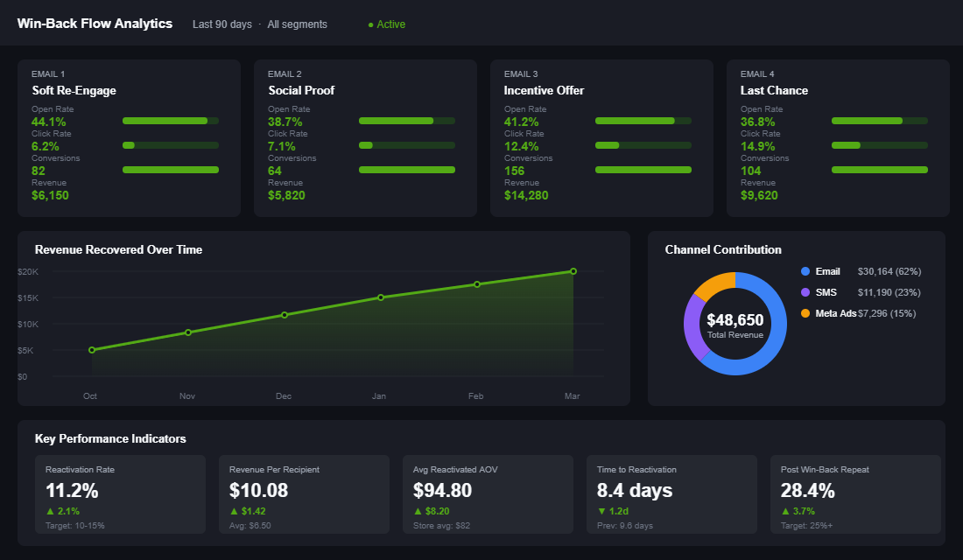The image size is (963, 560).
Task: Open the Last 90 days date selector
Action: 221,24
